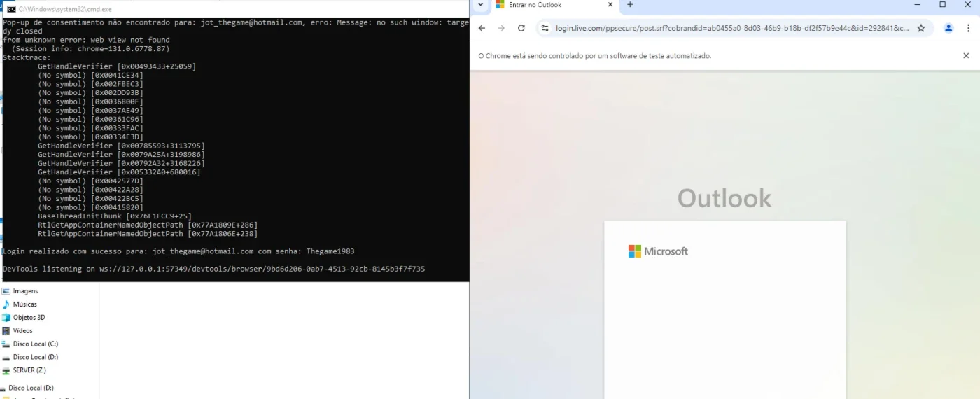The width and height of the screenshot is (980, 399).
Task: Open cmd.exe window system menu icon
Action: pyautogui.click(x=10, y=9)
